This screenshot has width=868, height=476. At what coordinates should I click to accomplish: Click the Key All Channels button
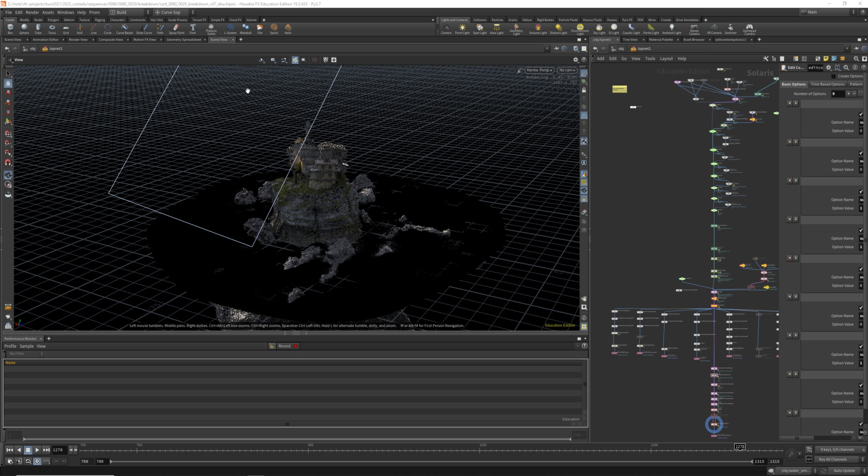pyautogui.click(x=832, y=459)
